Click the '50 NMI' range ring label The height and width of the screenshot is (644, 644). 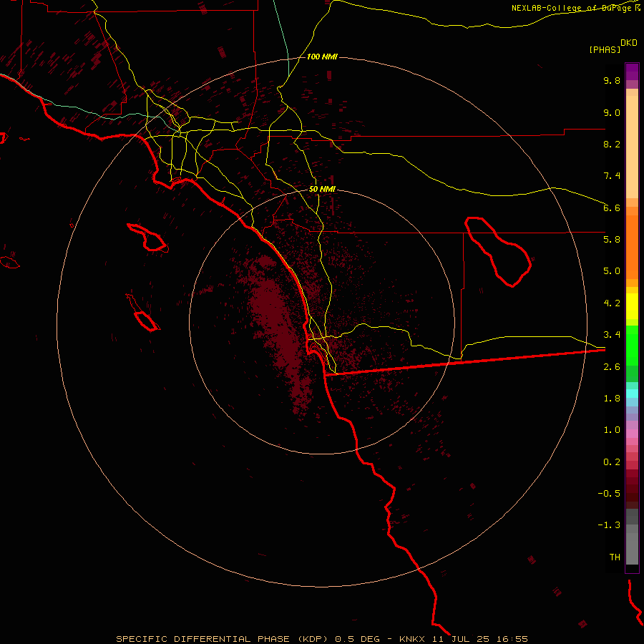point(322,190)
